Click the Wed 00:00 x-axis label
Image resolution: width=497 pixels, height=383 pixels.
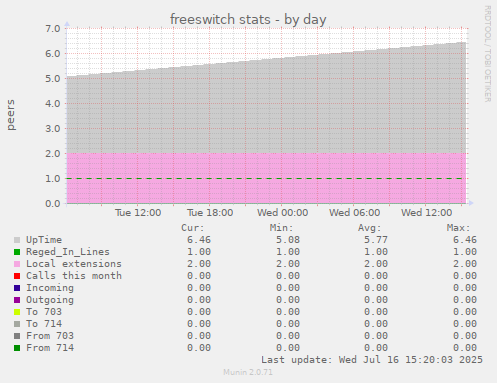(282, 213)
